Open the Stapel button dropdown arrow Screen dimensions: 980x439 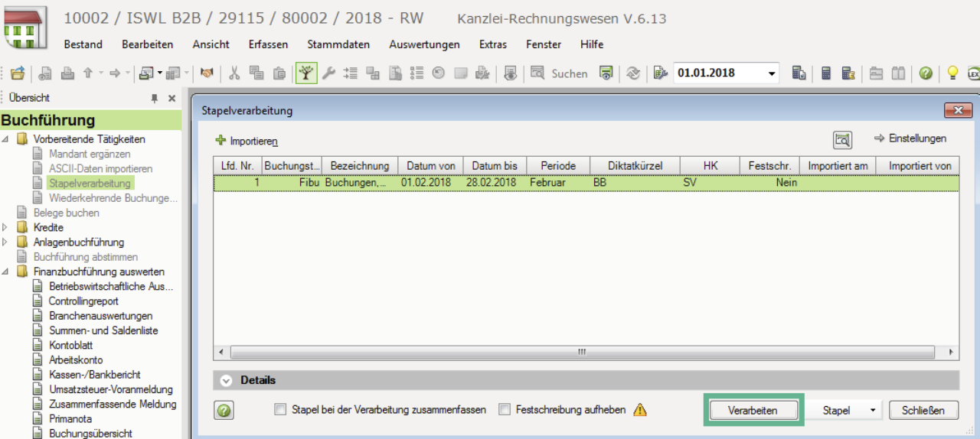click(x=873, y=411)
